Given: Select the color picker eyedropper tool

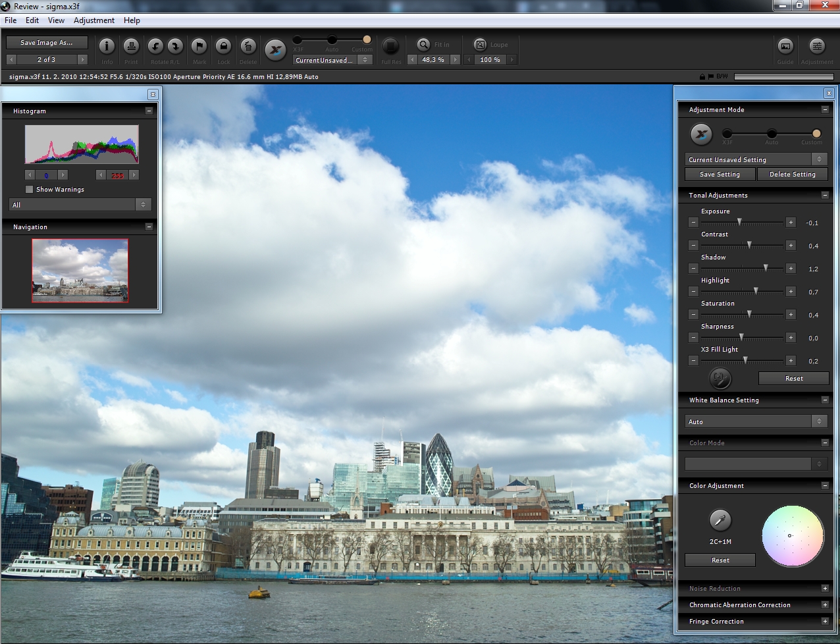Looking at the screenshot, I should tap(720, 520).
